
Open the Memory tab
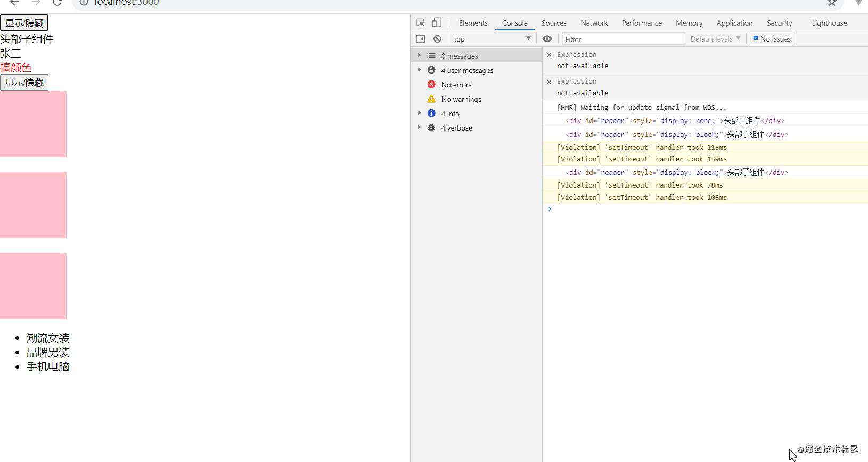(x=689, y=23)
